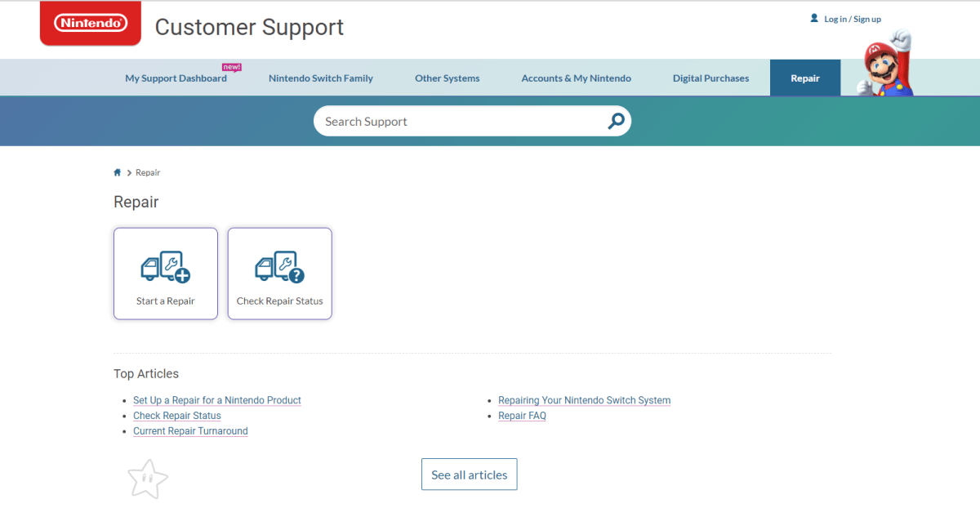Screen dimensions: 980x508
Task: Open Check Repair Status article link
Action: [177, 416]
